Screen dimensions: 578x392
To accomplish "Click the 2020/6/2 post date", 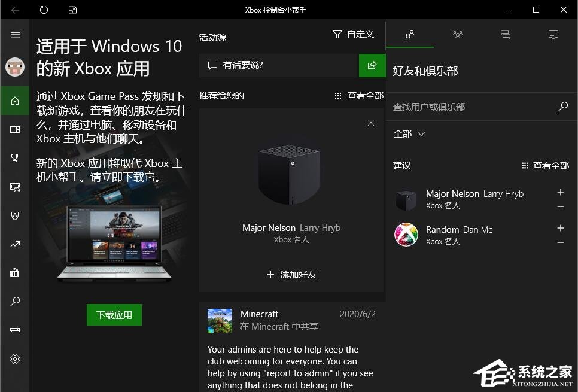I will tap(358, 314).
